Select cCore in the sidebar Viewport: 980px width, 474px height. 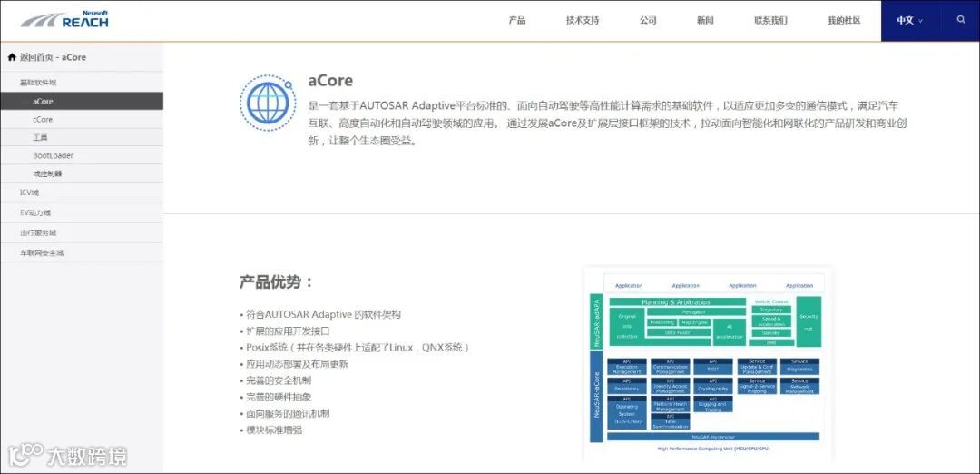pos(82,120)
